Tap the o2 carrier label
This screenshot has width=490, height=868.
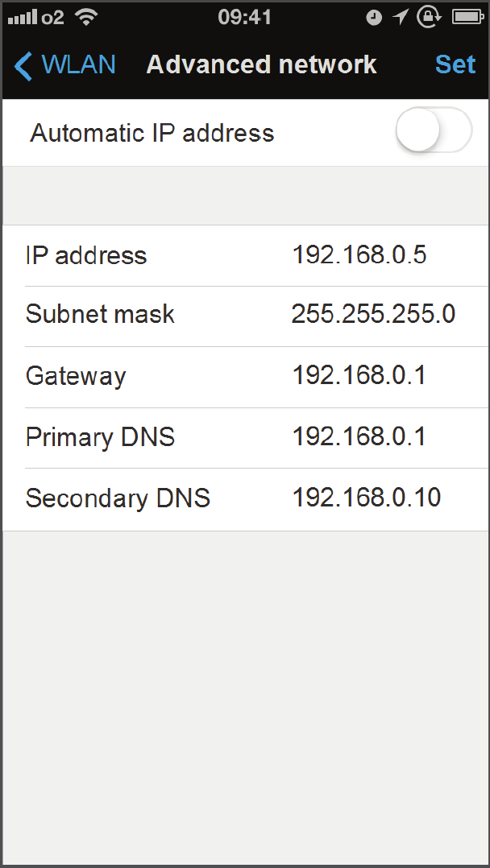pos(52,18)
